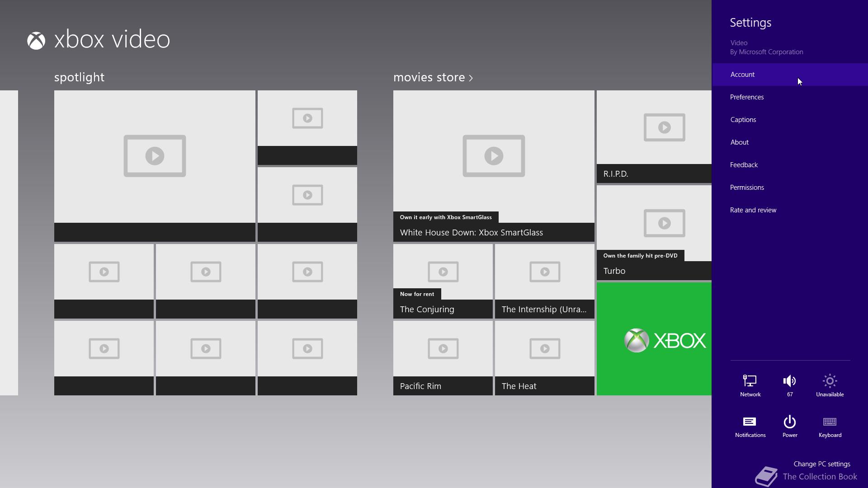
Task: Open the Turbo movie tile
Action: pyautogui.click(x=654, y=233)
